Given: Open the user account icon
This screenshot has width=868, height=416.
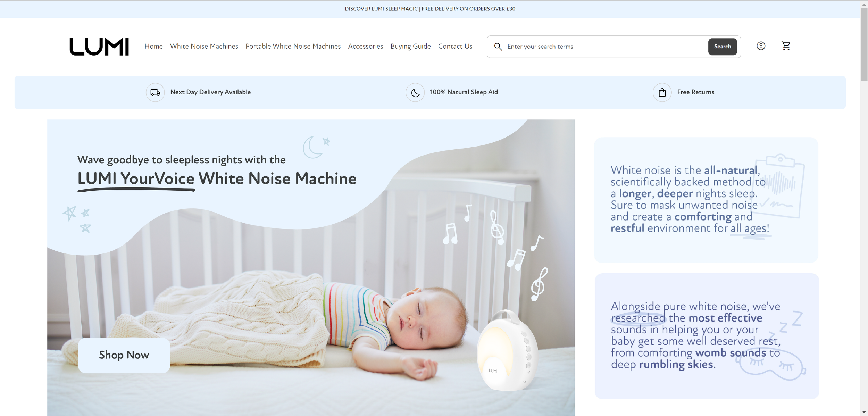Looking at the screenshot, I should click(761, 46).
